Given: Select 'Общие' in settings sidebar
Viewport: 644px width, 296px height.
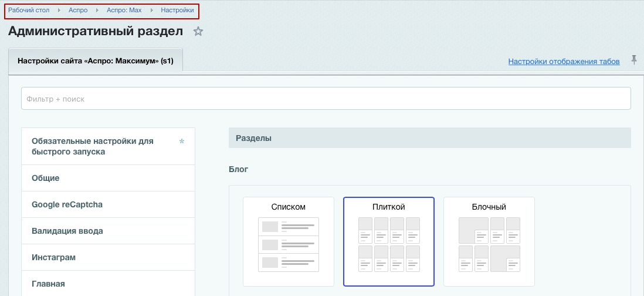Looking at the screenshot, I should 46,178.
